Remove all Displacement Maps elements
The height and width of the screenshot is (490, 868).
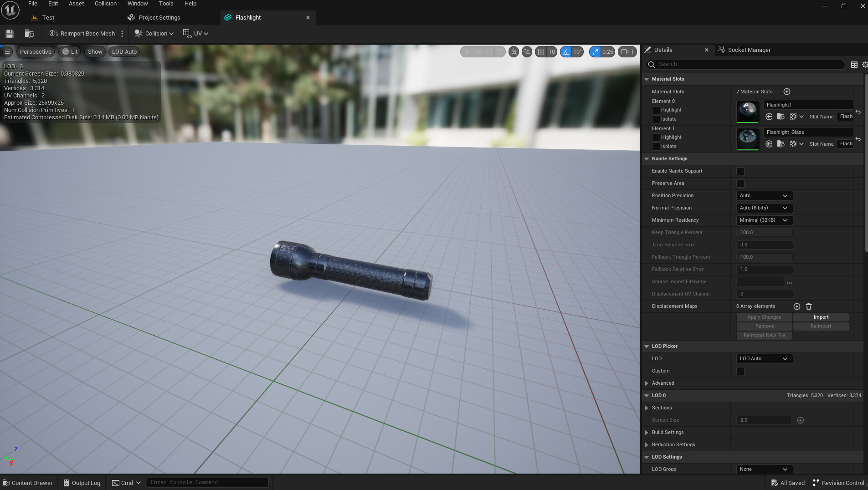[x=809, y=306]
